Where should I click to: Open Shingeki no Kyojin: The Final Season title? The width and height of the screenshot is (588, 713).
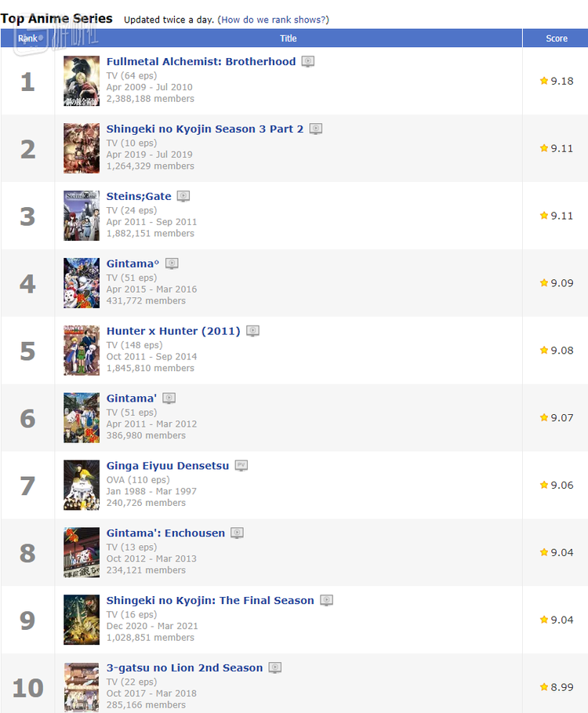[x=210, y=600]
